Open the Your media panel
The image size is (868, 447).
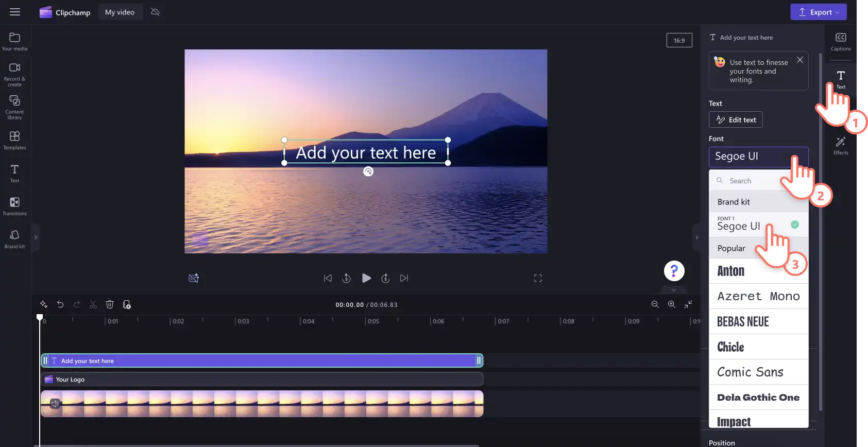coord(14,42)
